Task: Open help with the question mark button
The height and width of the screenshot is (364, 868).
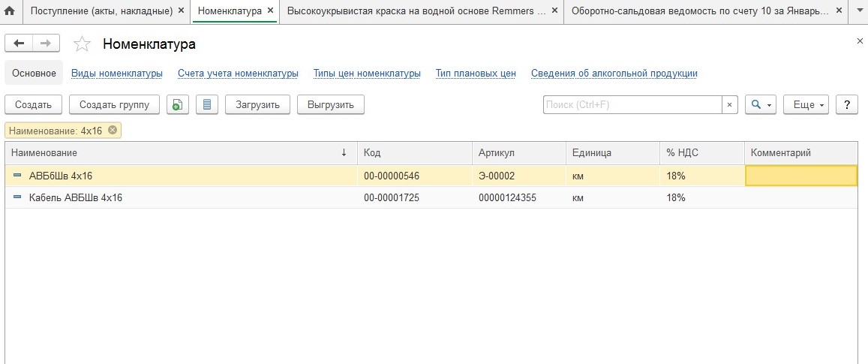Action: point(846,105)
